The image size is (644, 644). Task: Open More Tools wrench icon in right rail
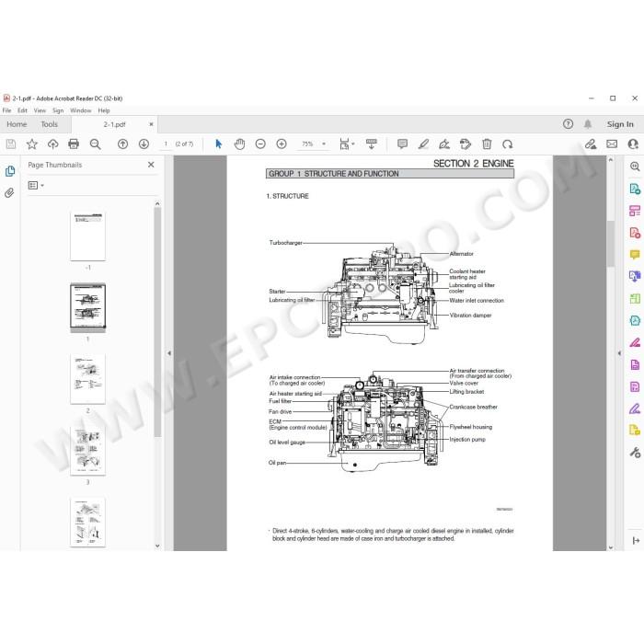[x=635, y=453]
